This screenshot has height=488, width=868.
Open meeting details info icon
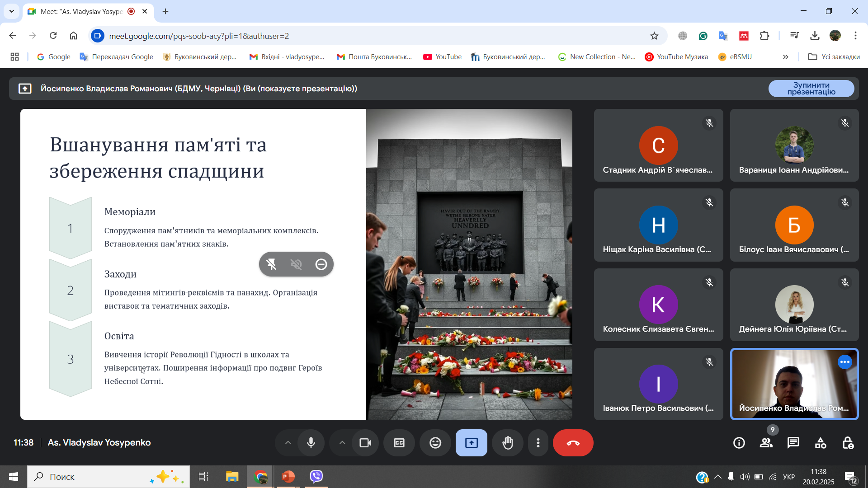[x=739, y=443]
